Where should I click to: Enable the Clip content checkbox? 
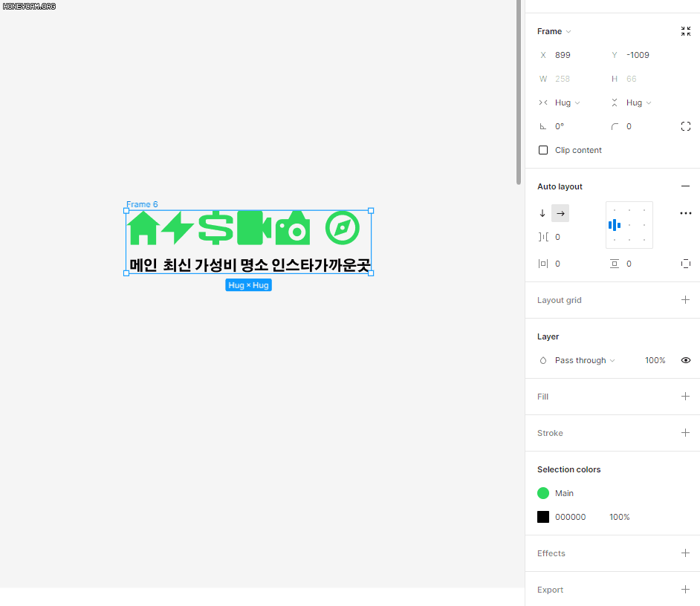543,150
